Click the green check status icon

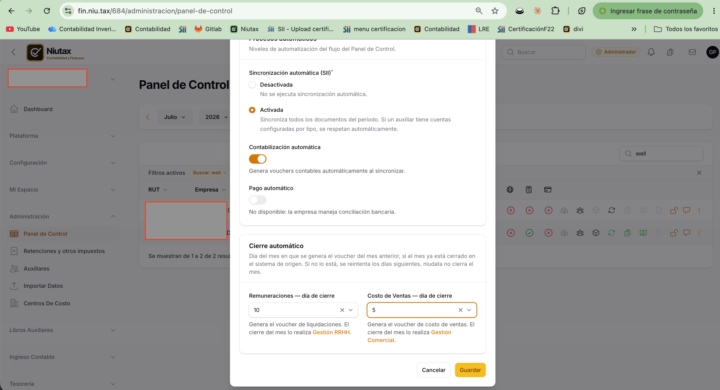click(x=529, y=233)
